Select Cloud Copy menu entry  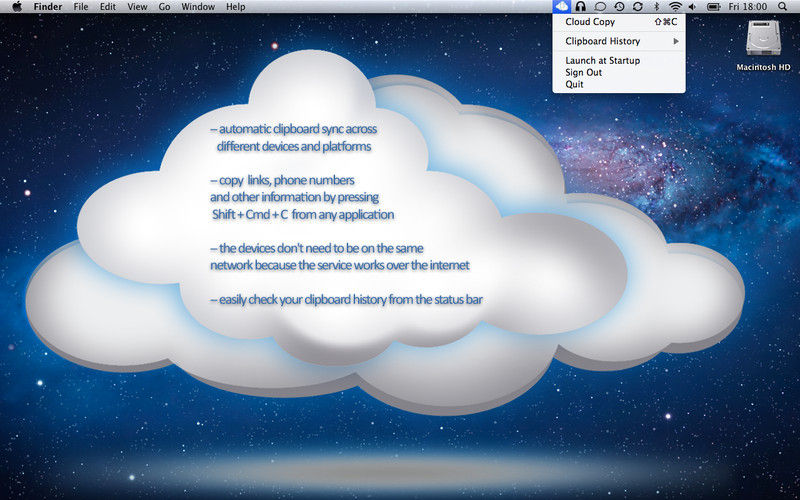[590, 21]
